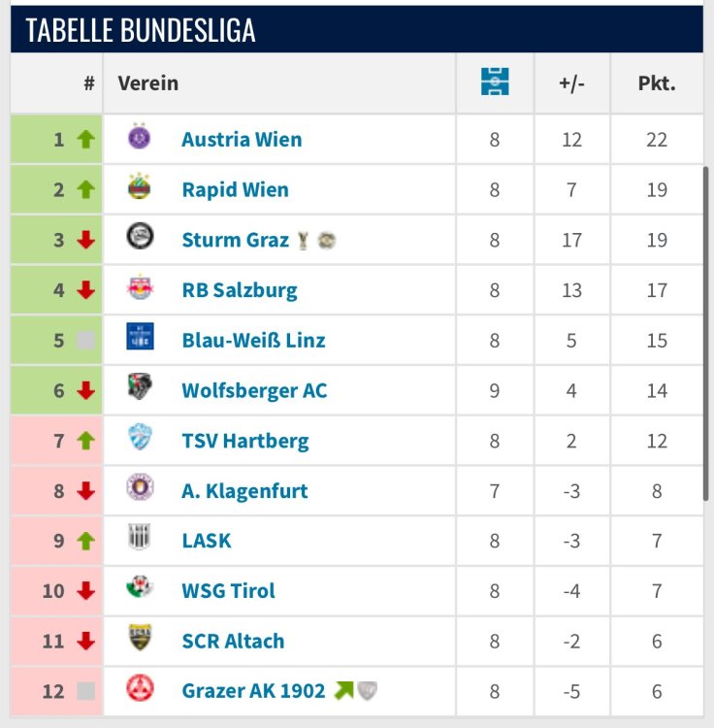Click the green promoted arrow beside Grazer AK
Viewport: 714px width, 728px height.
pyautogui.click(x=343, y=691)
